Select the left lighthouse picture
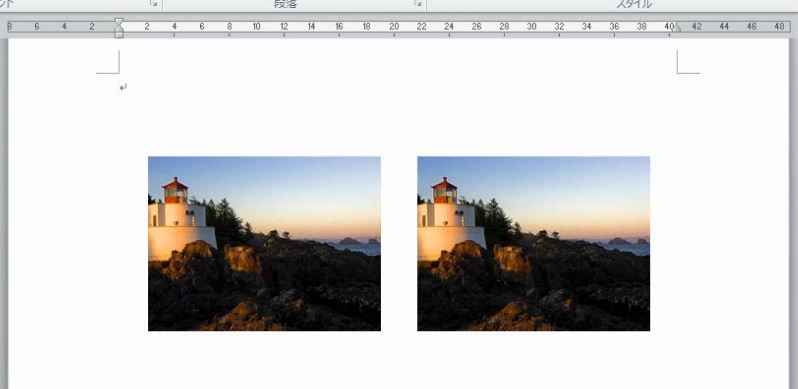The height and width of the screenshot is (389, 798). pyautogui.click(x=264, y=243)
